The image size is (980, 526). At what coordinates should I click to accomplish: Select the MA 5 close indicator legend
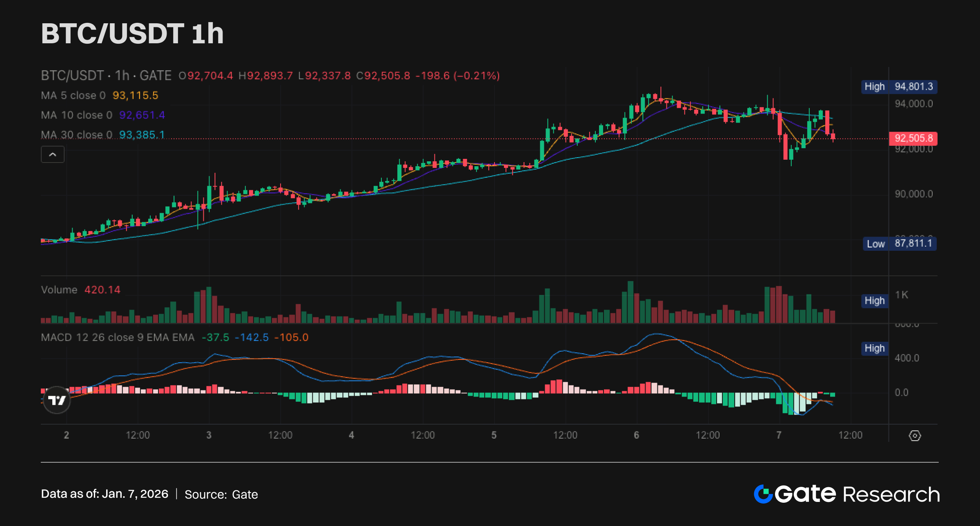pyautogui.click(x=73, y=96)
